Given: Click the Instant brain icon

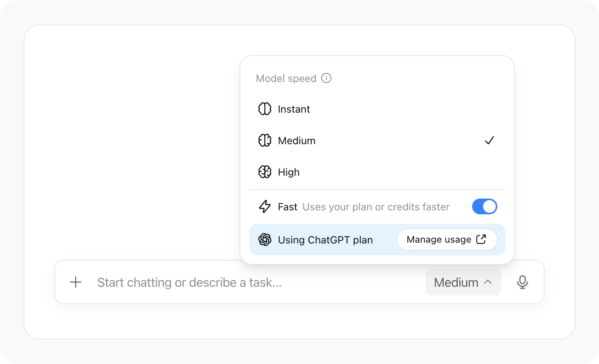Looking at the screenshot, I should point(265,109).
